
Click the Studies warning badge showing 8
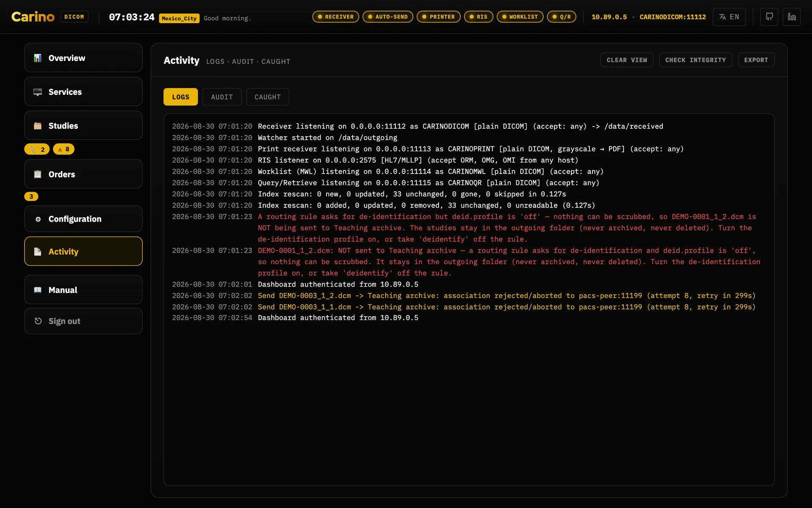64,149
